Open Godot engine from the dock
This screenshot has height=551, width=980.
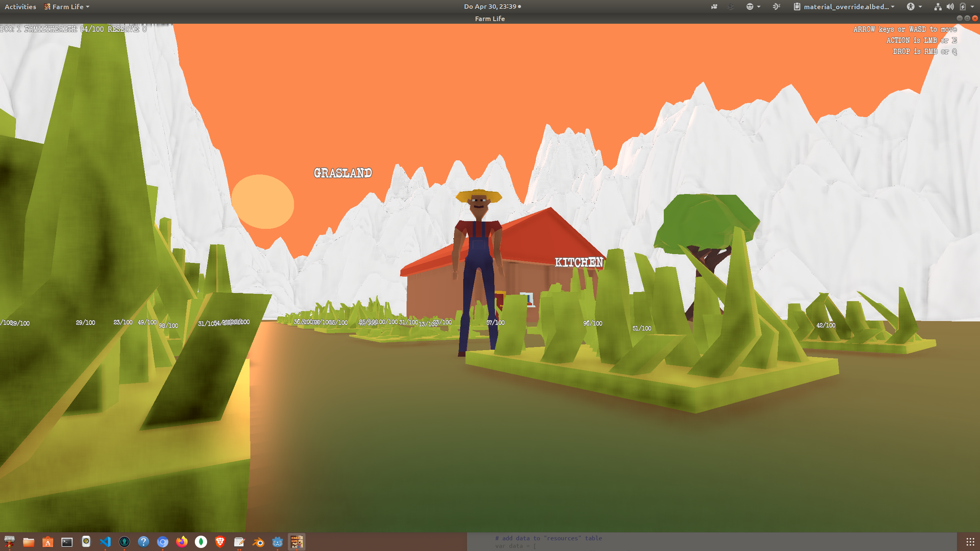(x=277, y=542)
